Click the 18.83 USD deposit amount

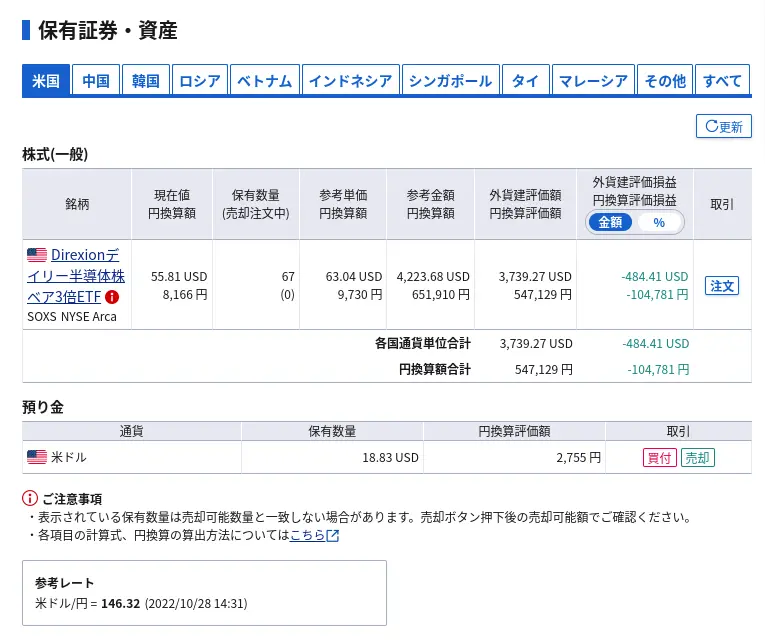(x=390, y=458)
